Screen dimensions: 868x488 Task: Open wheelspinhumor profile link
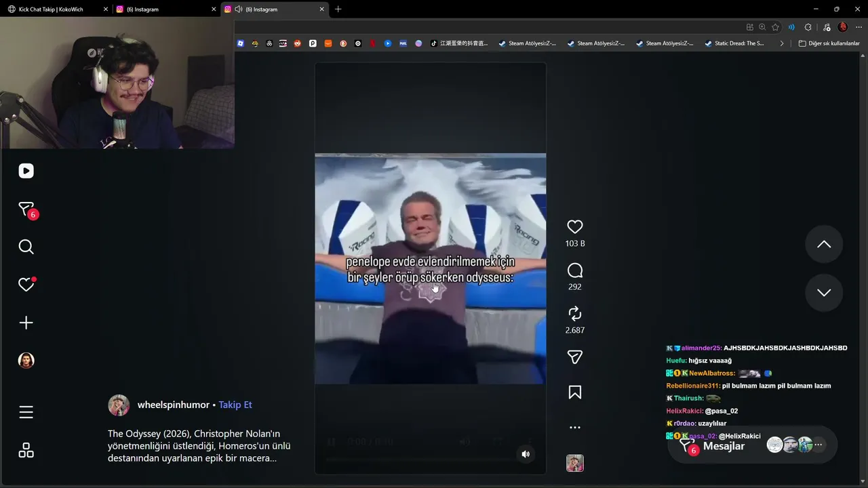point(174,405)
